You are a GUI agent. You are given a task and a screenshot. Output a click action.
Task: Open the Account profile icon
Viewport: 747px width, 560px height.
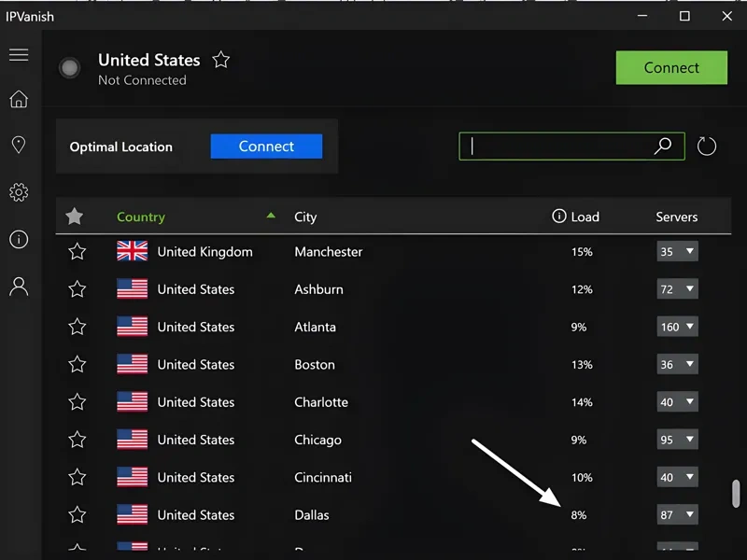[x=19, y=286]
